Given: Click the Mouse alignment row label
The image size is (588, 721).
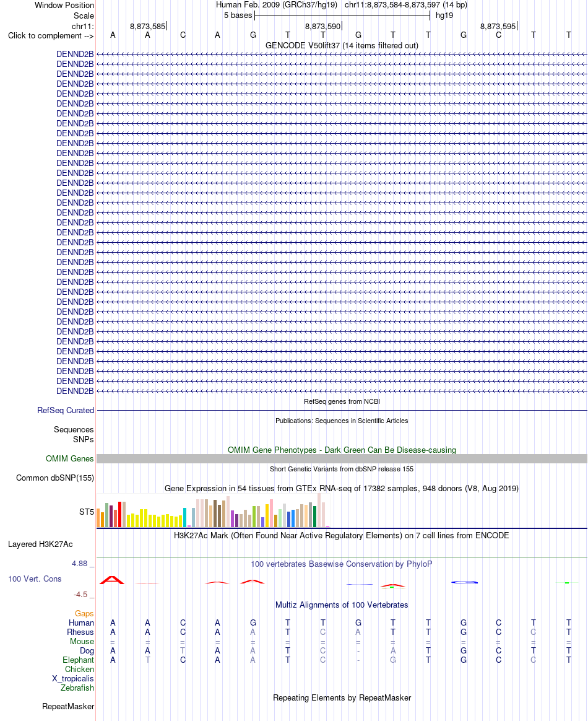Looking at the screenshot, I should tap(82, 641).
